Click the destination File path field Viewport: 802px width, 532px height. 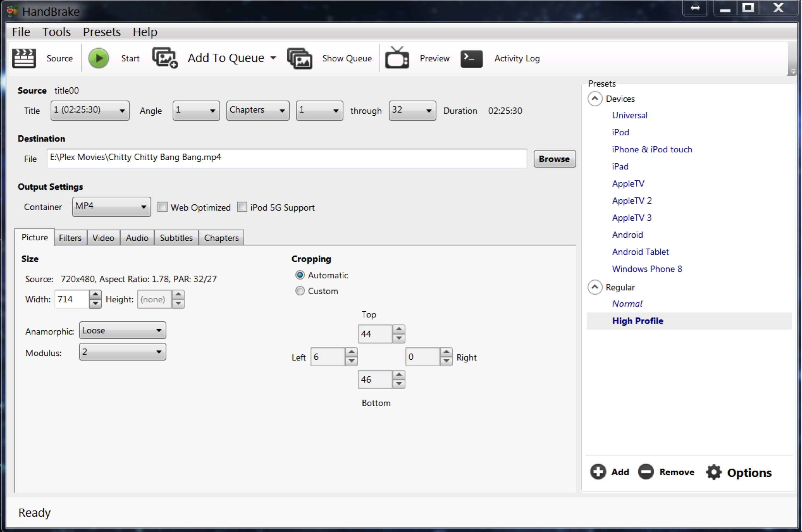coord(287,158)
